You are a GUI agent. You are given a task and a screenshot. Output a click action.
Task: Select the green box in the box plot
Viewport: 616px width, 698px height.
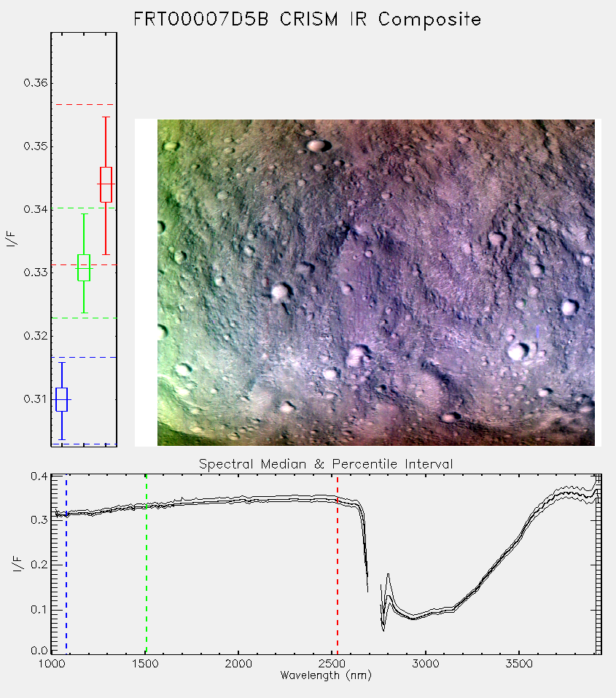[x=84, y=267]
